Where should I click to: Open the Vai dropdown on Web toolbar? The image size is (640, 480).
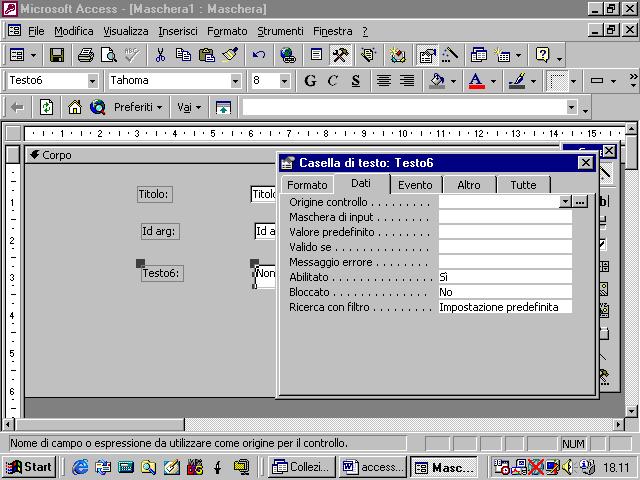189,107
